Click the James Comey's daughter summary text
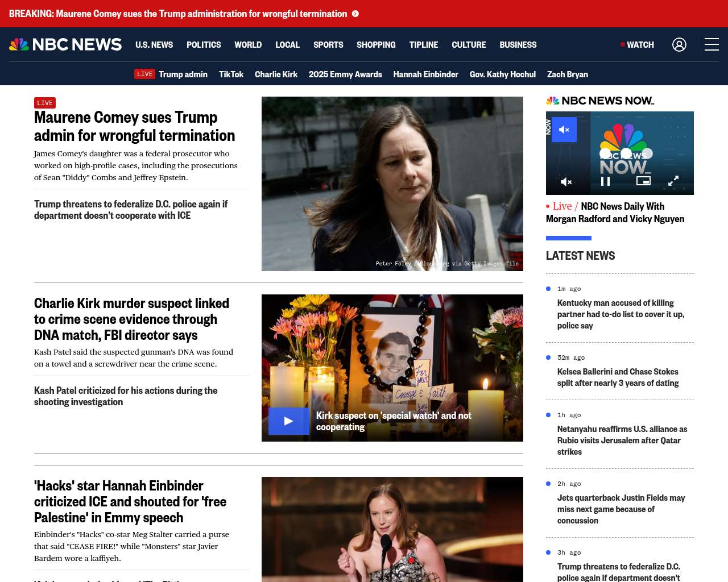Viewport: 728px width, 582px height. pos(136,165)
